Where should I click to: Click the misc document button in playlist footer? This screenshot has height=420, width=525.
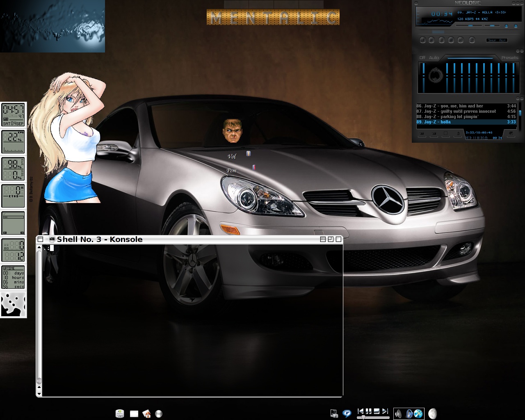point(458,134)
